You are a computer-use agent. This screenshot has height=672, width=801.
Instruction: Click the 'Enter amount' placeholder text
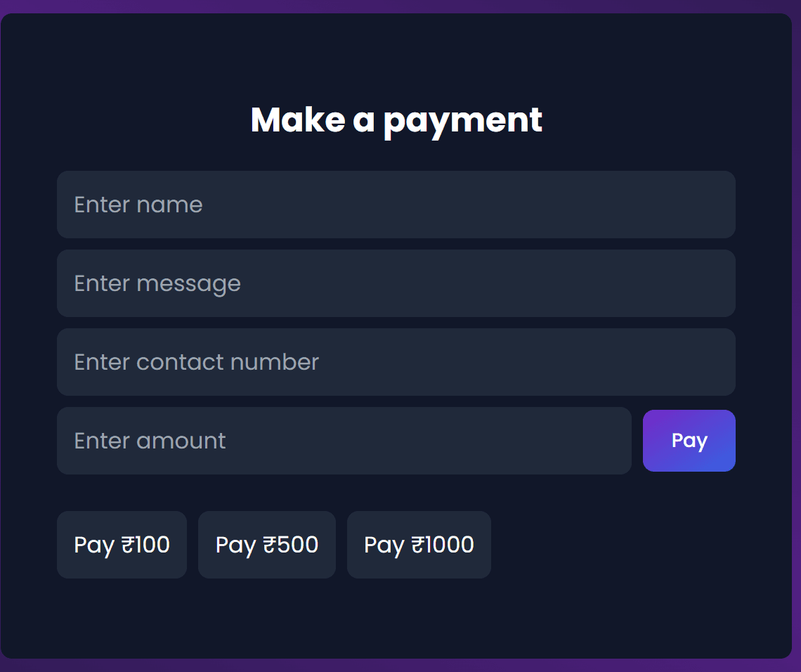(150, 441)
